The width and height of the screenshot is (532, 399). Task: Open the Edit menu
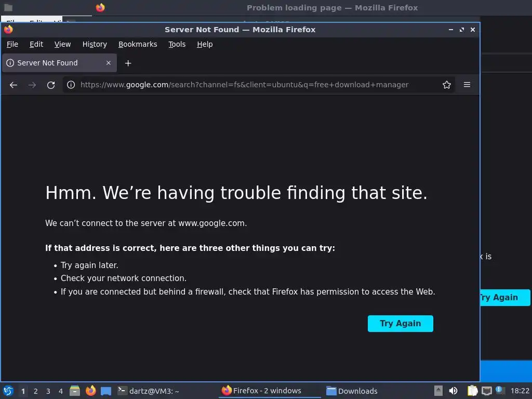(36, 44)
